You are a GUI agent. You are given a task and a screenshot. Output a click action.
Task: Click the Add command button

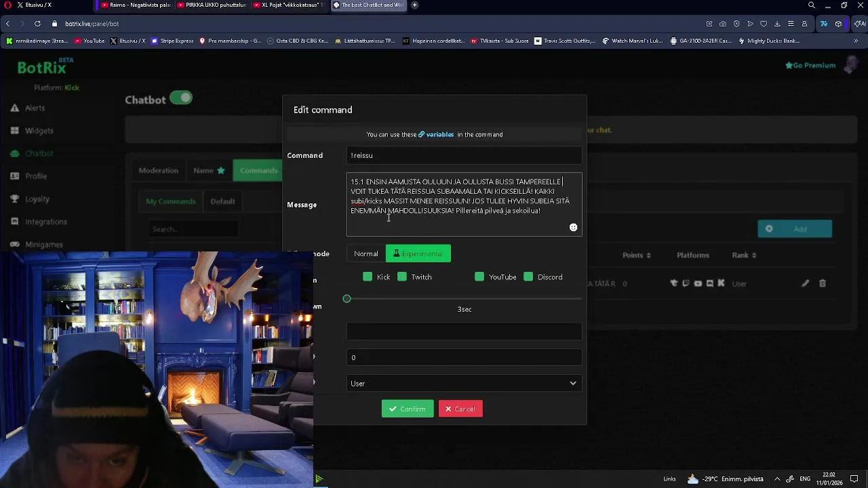click(795, 229)
